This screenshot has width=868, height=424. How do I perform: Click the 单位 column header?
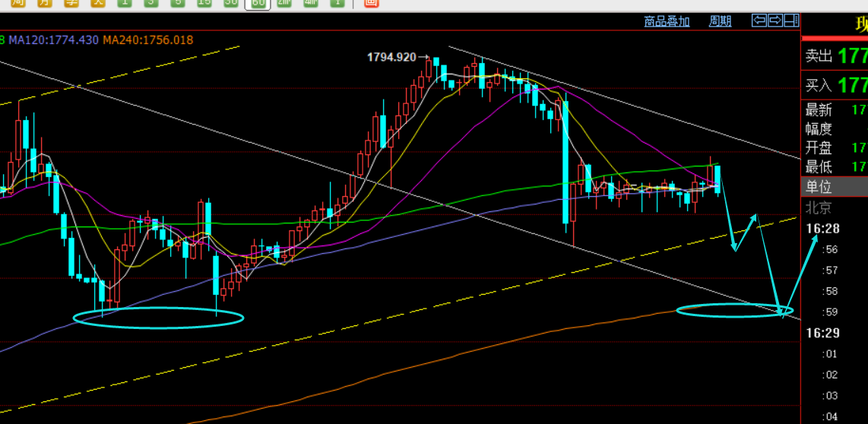pos(835,186)
